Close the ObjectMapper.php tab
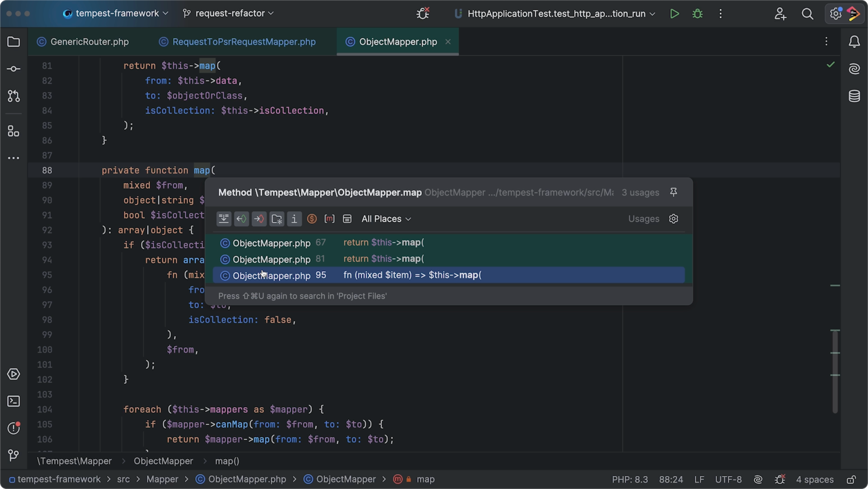This screenshot has height=489, width=868. 448,42
